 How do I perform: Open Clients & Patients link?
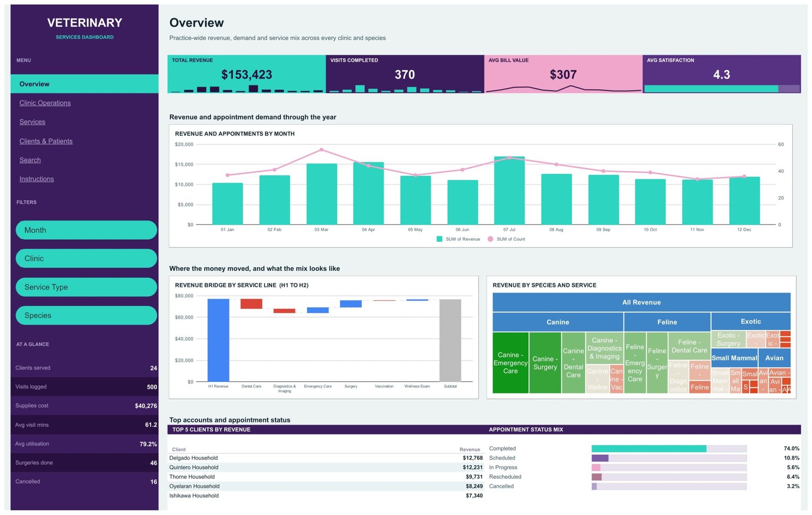46,141
